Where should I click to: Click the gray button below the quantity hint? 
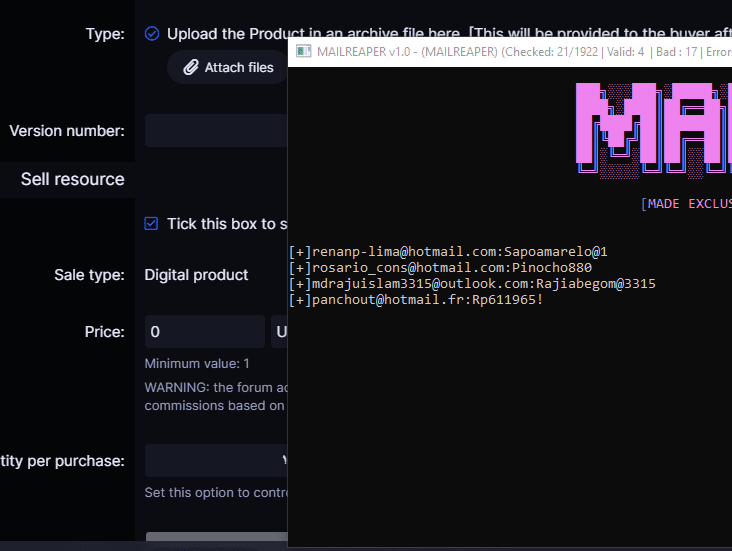click(216, 540)
